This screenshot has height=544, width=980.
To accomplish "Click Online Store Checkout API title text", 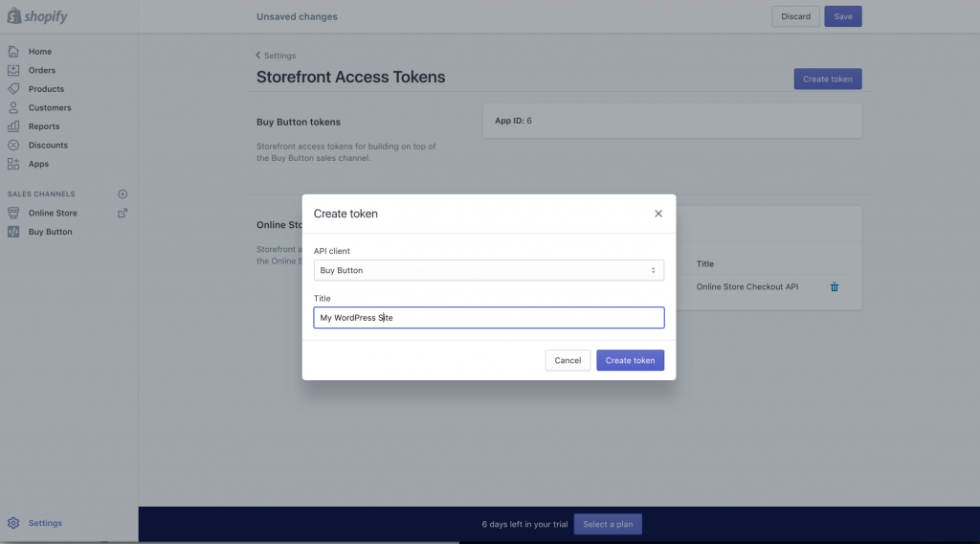I will 746,286.
